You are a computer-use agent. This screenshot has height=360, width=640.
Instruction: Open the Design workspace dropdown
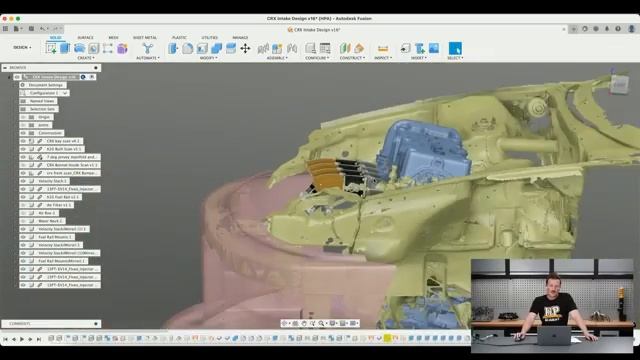point(22,47)
